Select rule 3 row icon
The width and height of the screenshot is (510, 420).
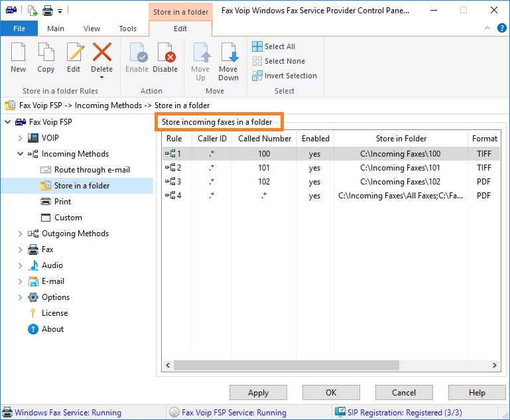[170, 182]
